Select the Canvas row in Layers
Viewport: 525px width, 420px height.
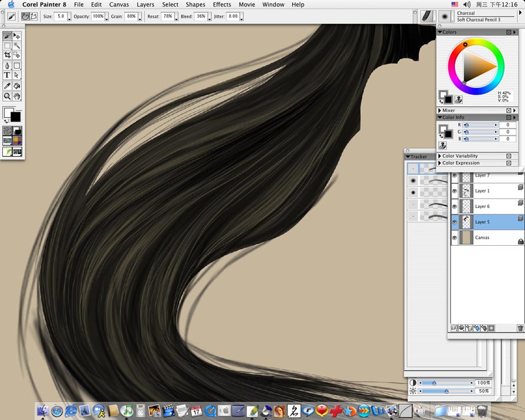pos(488,237)
